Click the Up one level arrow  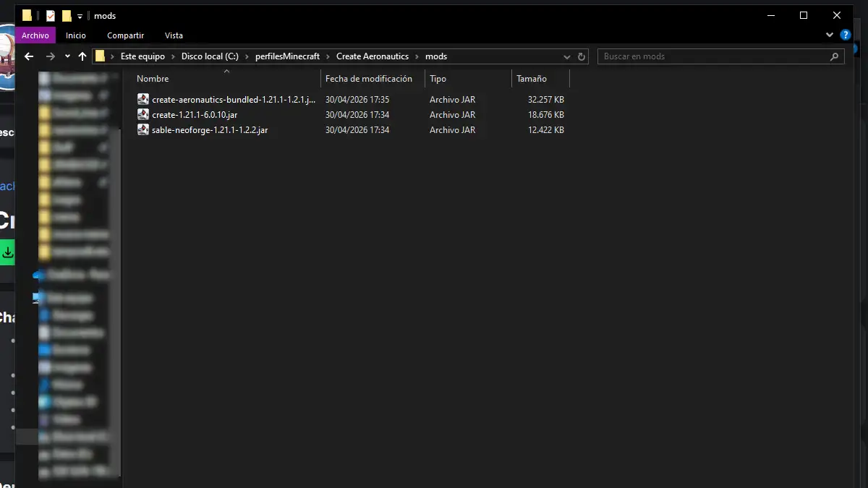82,56
